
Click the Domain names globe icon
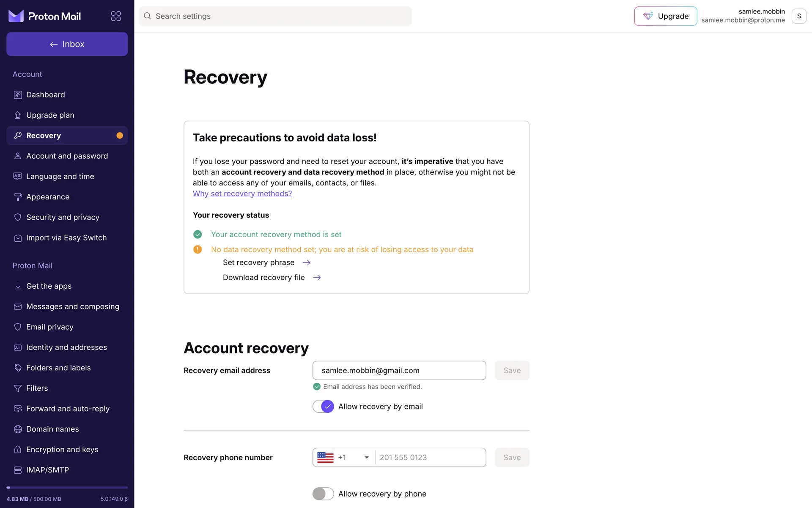pyautogui.click(x=18, y=429)
